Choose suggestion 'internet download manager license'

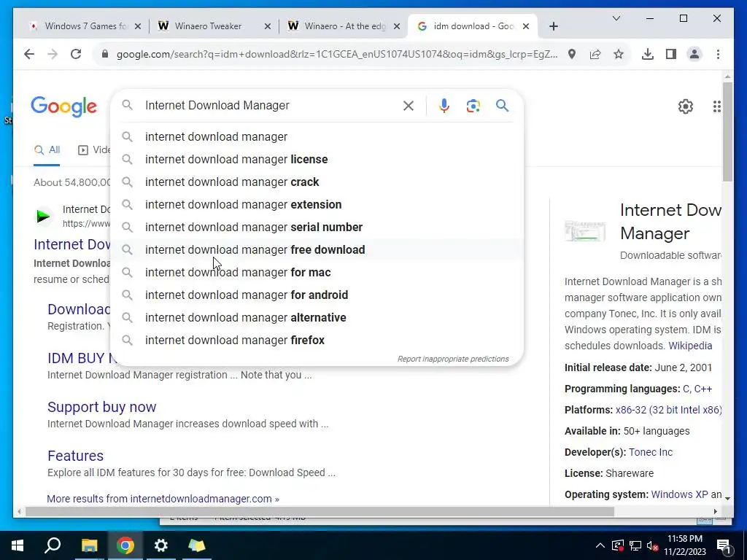point(317,160)
